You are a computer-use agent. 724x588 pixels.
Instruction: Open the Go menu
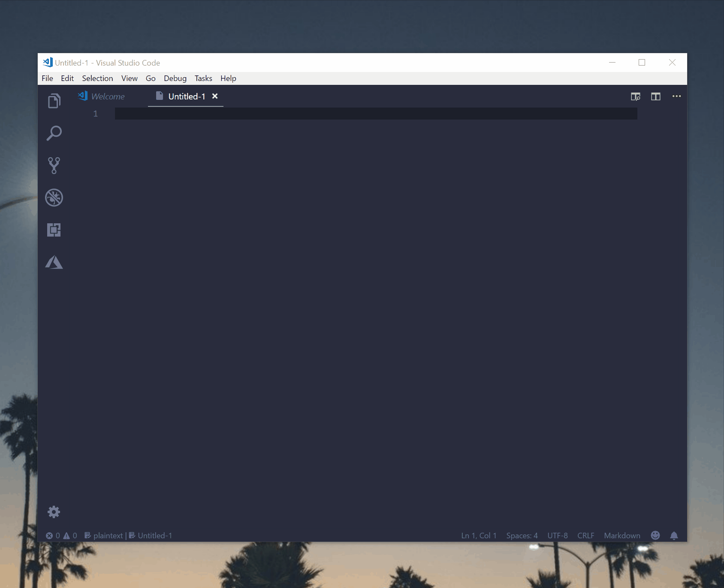point(151,78)
